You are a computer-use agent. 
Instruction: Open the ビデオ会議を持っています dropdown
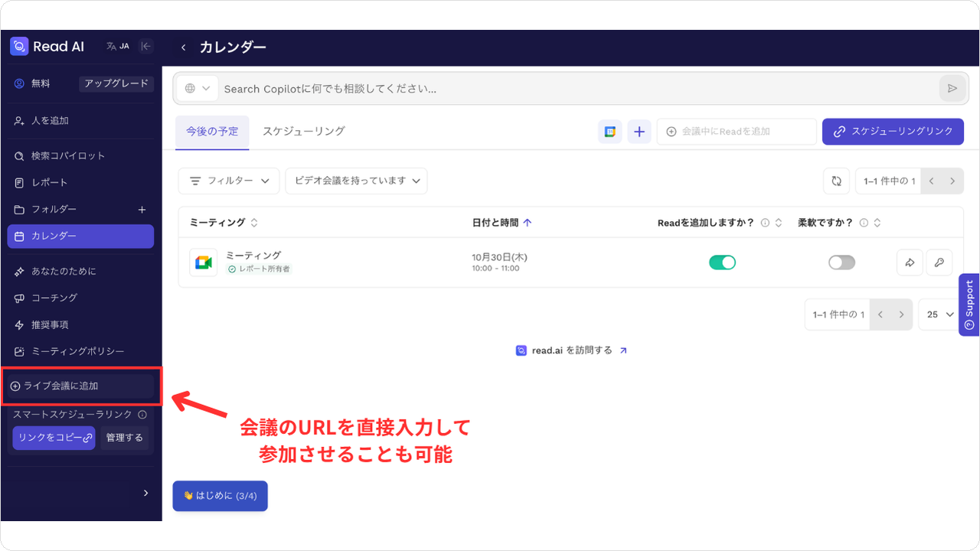[357, 181]
